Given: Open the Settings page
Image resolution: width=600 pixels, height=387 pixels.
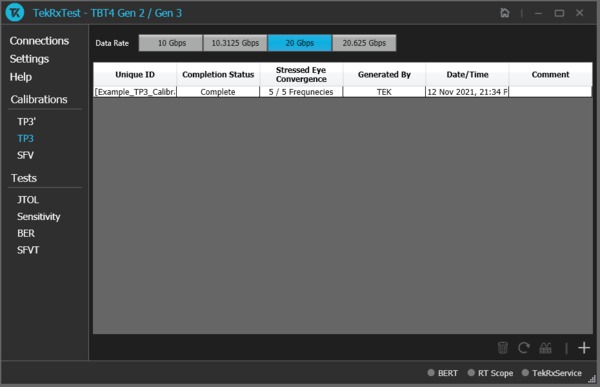Looking at the screenshot, I should click(29, 59).
